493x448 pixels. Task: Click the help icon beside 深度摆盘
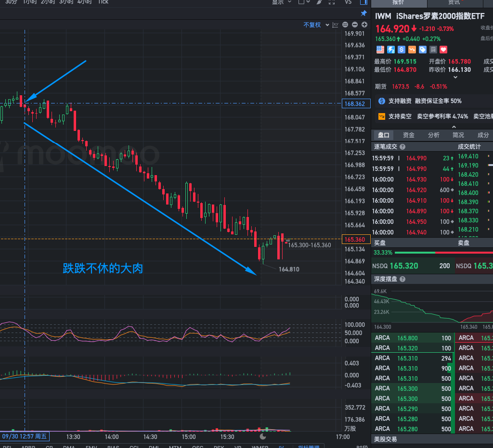(402, 279)
